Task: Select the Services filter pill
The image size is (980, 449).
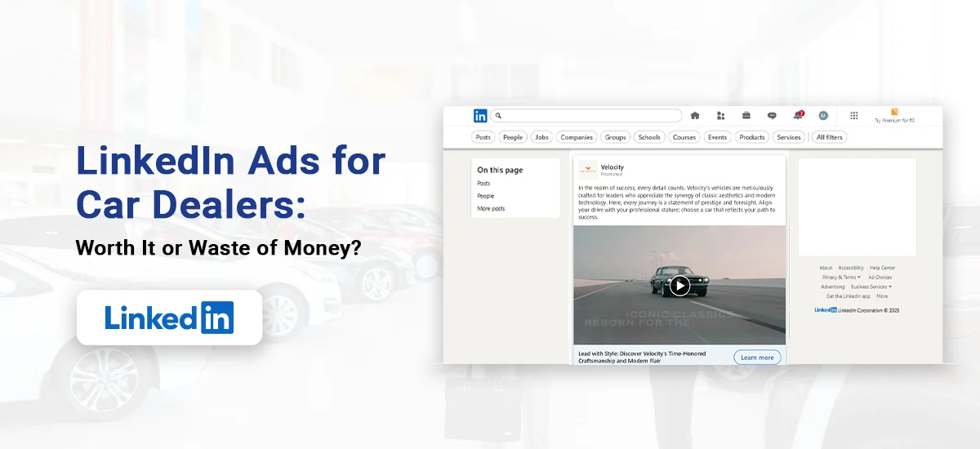Action: pos(789,137)
